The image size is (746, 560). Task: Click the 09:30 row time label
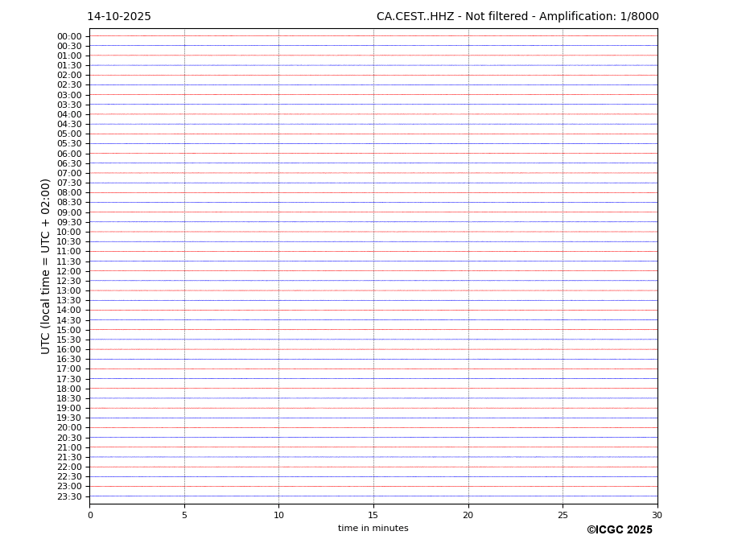(69, 222)
